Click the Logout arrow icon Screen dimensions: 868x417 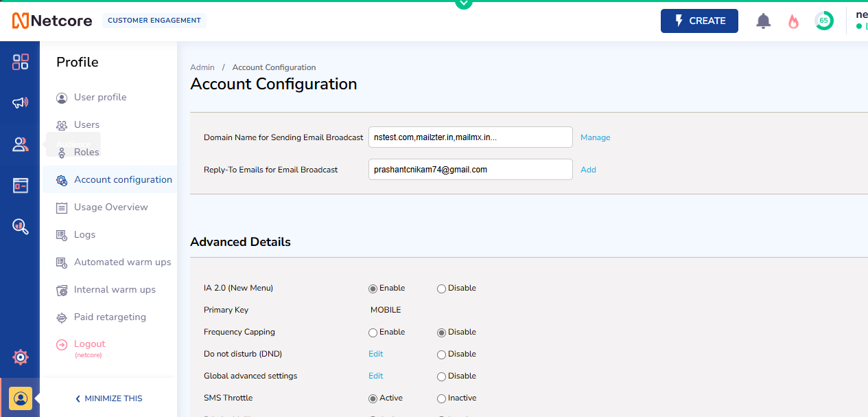click(62, 345)
